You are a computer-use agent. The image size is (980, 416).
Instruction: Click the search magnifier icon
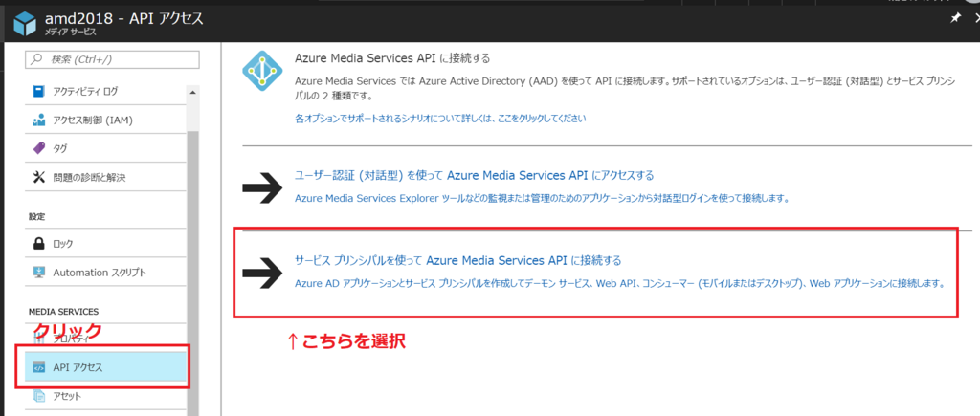point(37,59)
